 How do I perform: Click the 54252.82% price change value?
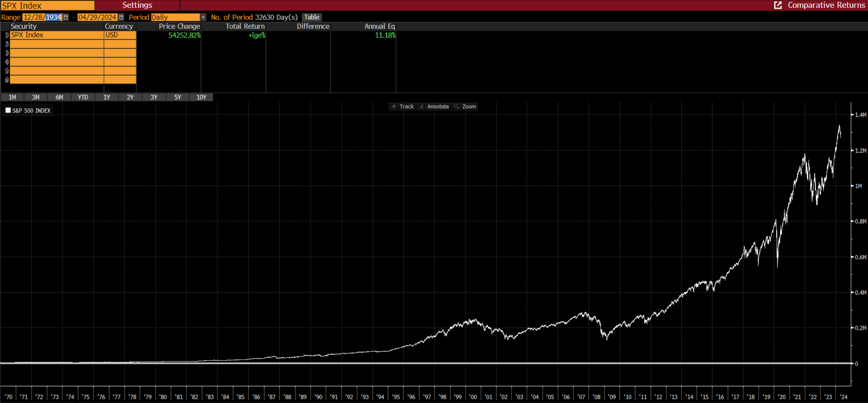tap(184, 35)
